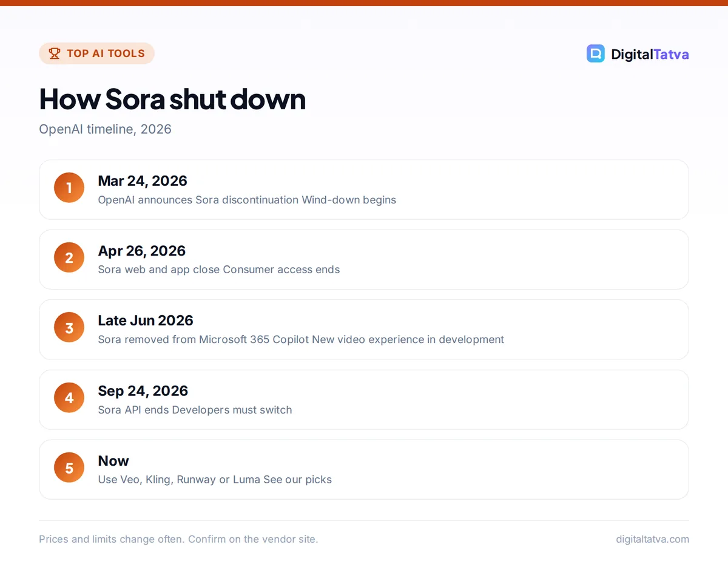Click 'Sora API ends Developers must switch' text
The width and height of the screenshot is (728, 575).
(x=195, y=410)
